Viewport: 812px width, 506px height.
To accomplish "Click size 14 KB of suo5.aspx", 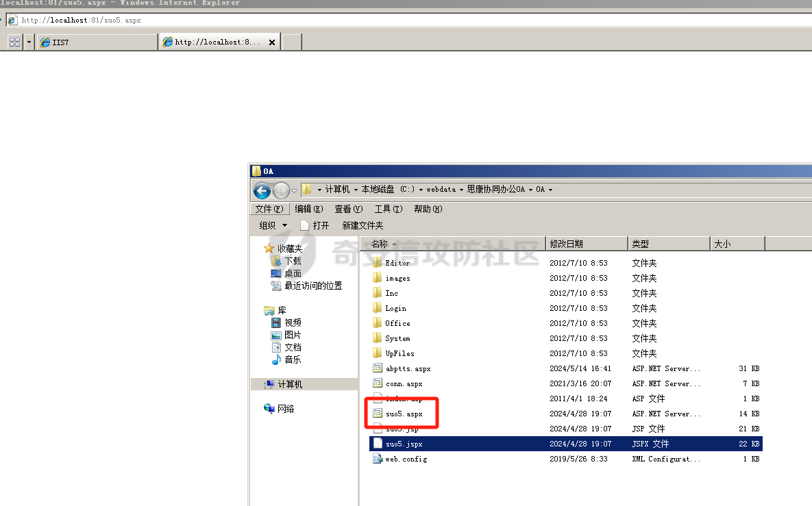I will (749, 414).
